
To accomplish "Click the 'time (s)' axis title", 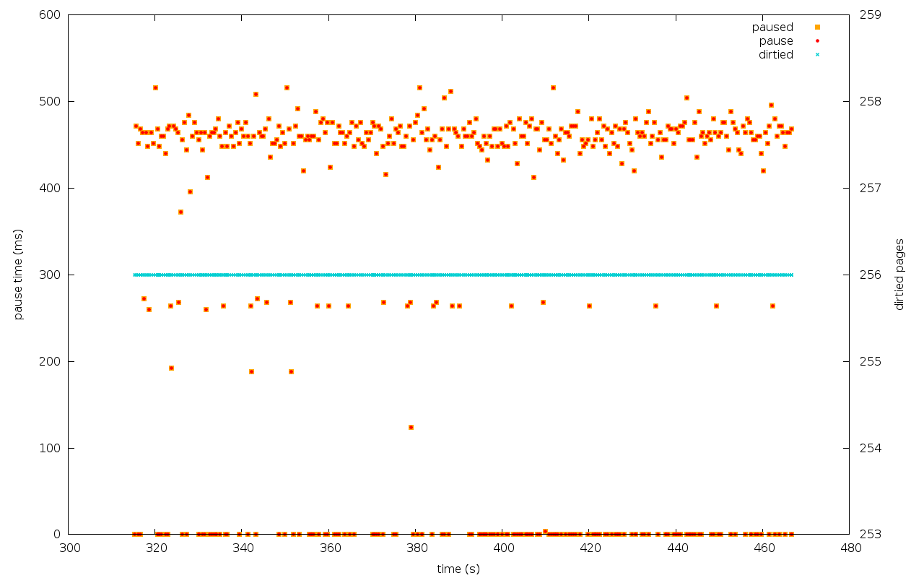I will [458, 569].
